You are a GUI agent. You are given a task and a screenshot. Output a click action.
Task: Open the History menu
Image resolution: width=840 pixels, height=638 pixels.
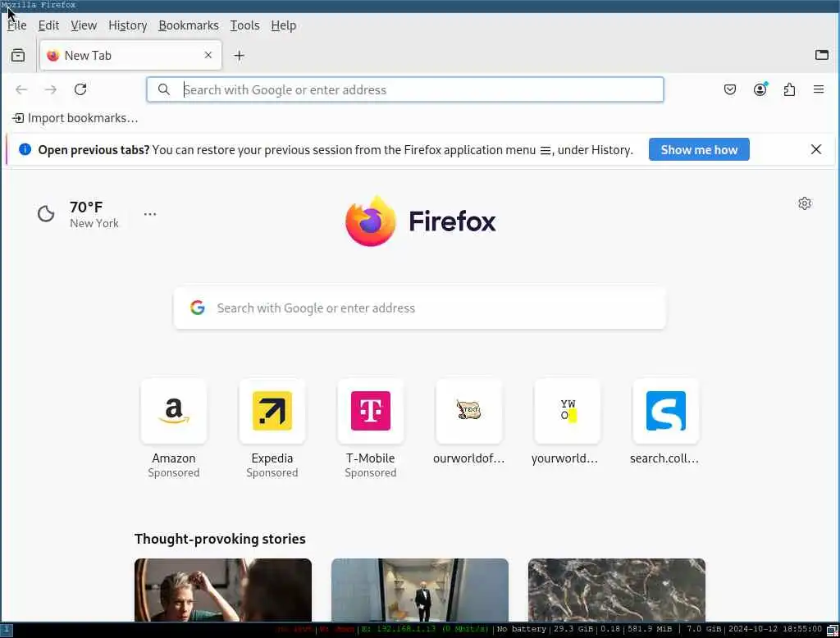[x=127, y=25]
